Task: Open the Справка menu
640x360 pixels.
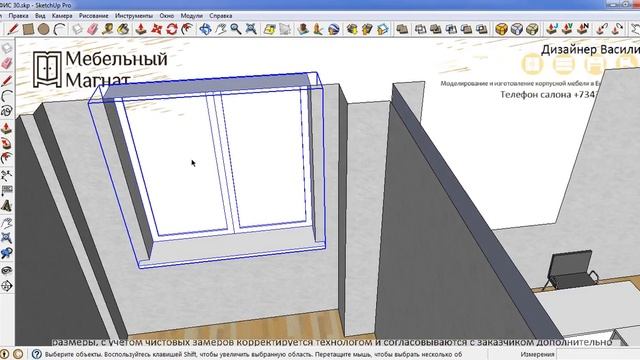Action: [221, 16]
